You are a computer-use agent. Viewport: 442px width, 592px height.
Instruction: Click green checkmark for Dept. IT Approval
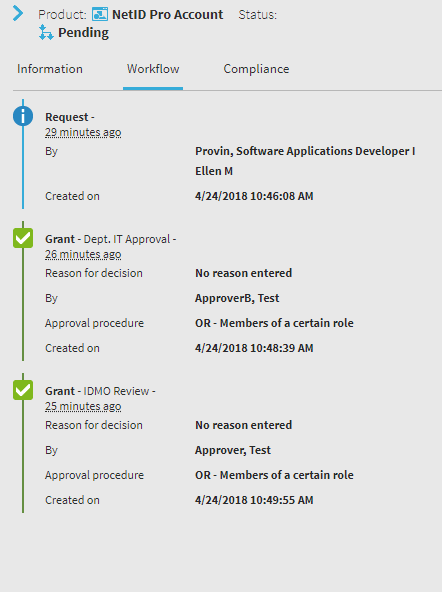pyautogui.click(x=23, y=238)
